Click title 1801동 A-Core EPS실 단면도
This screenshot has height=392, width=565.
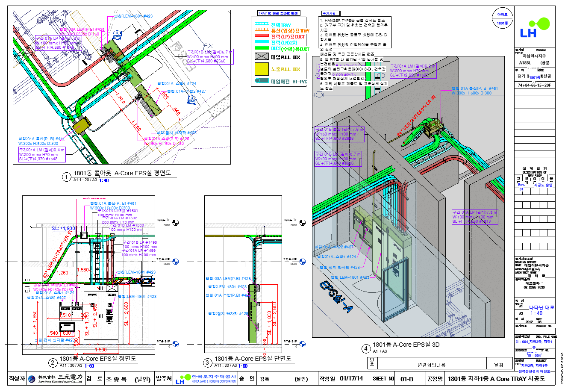pos(253,359)
